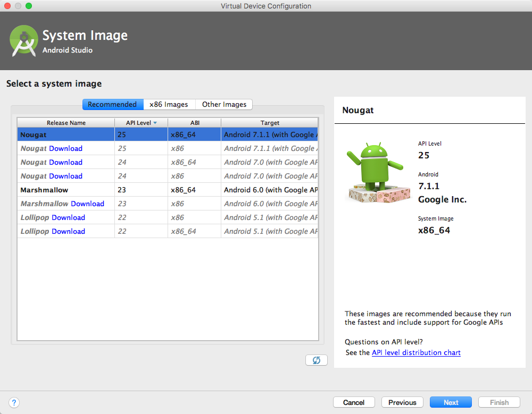Screen dimensions: 532x414
Task: Download Nougat API 25 x86 image
Action: tap(66, 148)
